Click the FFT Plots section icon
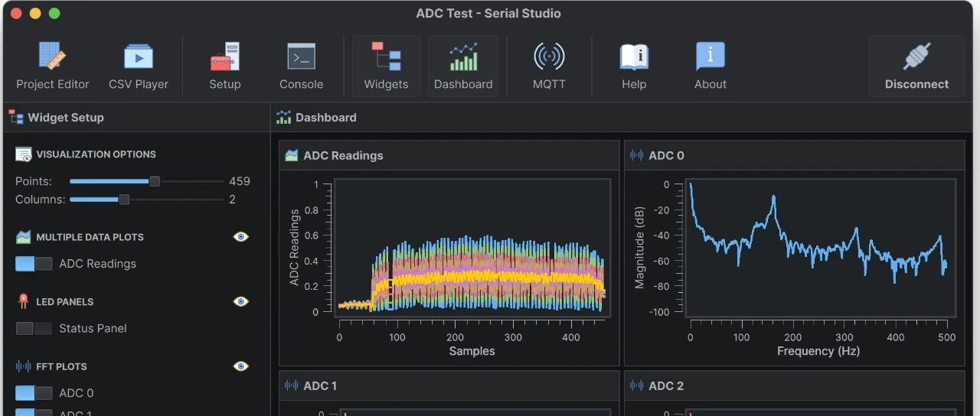 (24, 366)
